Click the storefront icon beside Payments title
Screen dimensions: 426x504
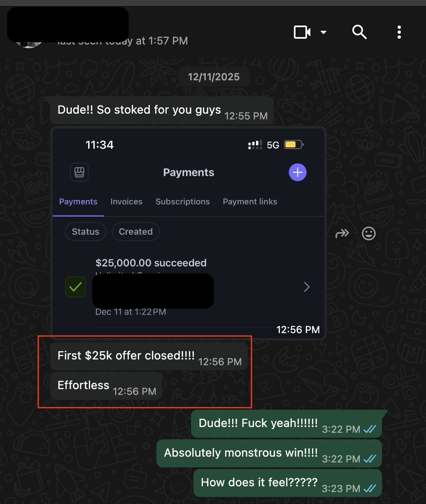click(x=79, y=173)
